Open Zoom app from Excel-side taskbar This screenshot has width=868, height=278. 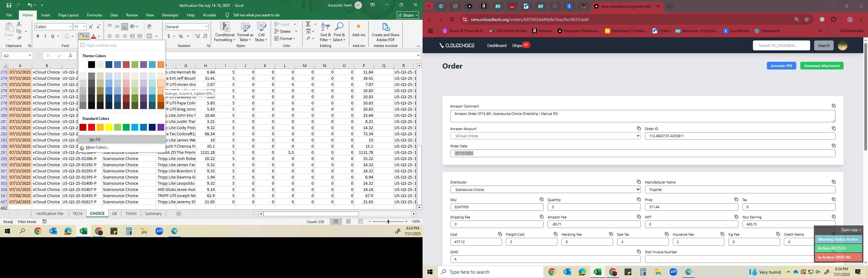(159, 231)
